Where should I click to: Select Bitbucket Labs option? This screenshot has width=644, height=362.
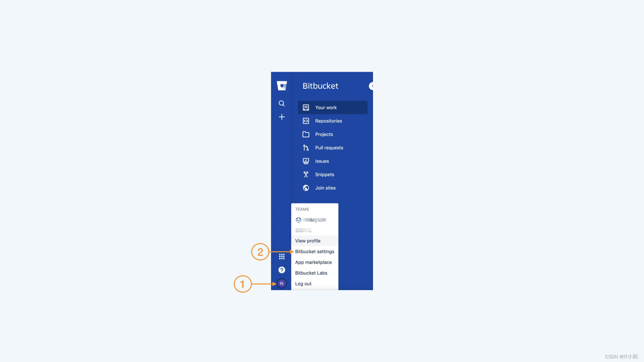(x=311, y=273)
